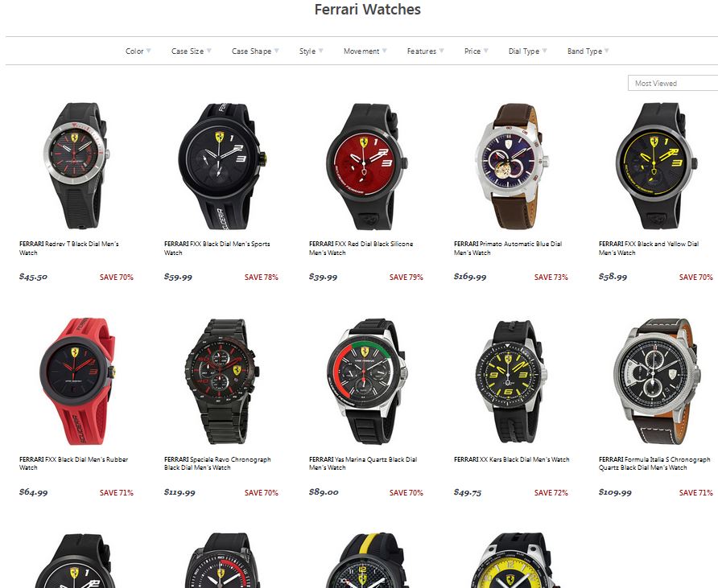Expand the Style filter menu
Viewport: 718px width, 588px height.
pos(311,51)
